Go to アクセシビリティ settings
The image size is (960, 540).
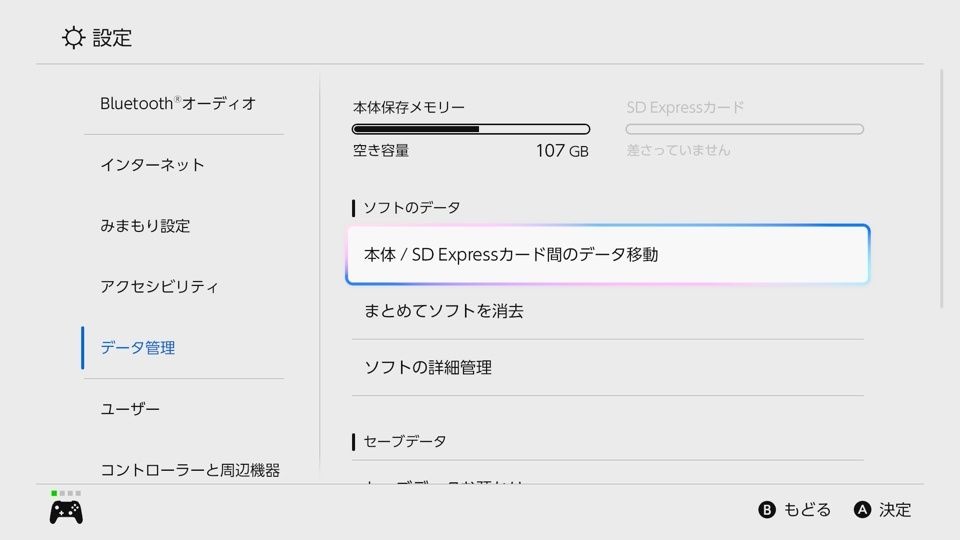(x=159, y=287)
